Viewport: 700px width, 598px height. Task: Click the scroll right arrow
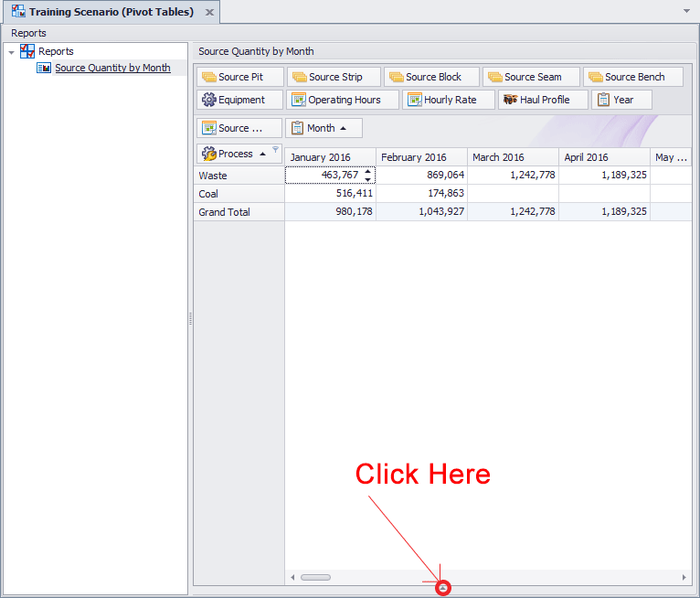click(684, 578)
